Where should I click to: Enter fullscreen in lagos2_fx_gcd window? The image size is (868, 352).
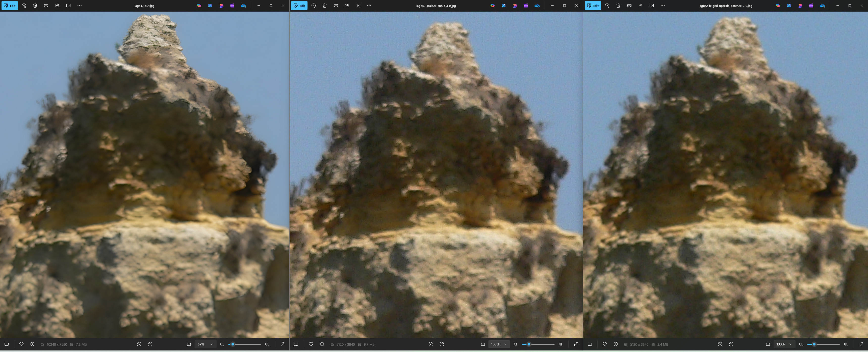pyautogui.click(x=861, y=344)
